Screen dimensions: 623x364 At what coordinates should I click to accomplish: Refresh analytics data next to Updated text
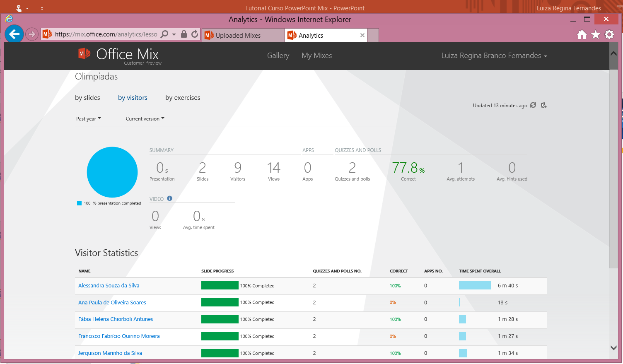(x=533, y=105)
